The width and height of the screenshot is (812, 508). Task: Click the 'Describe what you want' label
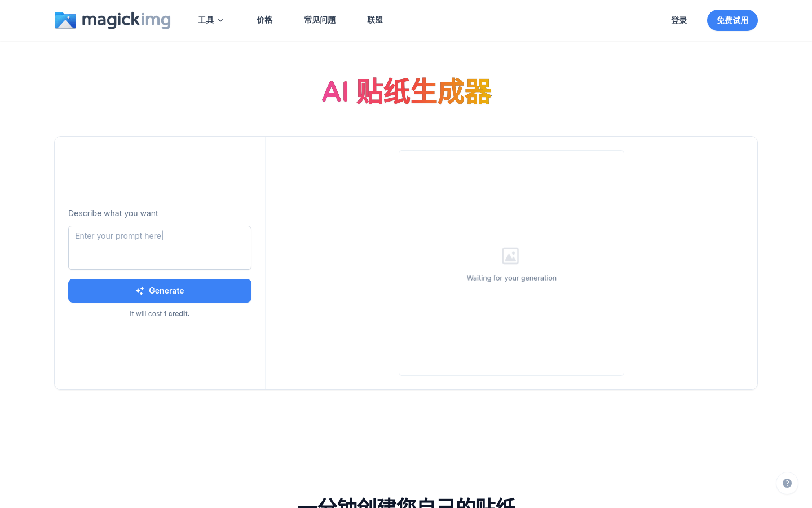pos(113,213)
